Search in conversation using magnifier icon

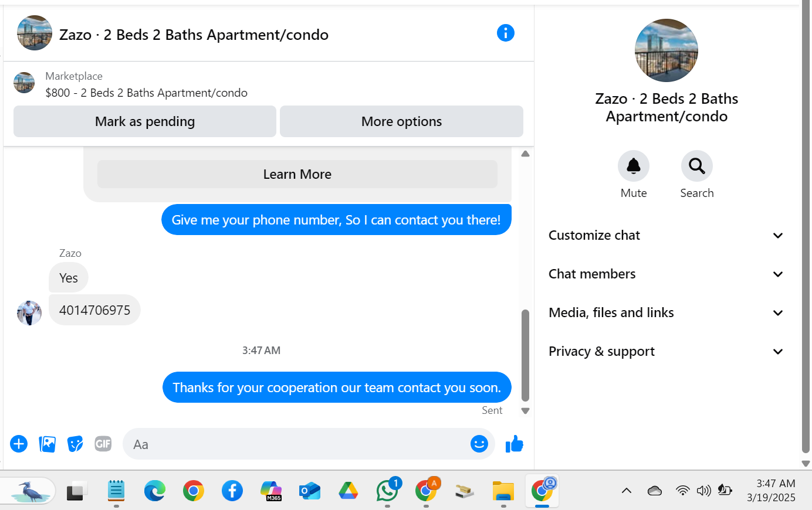697,166
